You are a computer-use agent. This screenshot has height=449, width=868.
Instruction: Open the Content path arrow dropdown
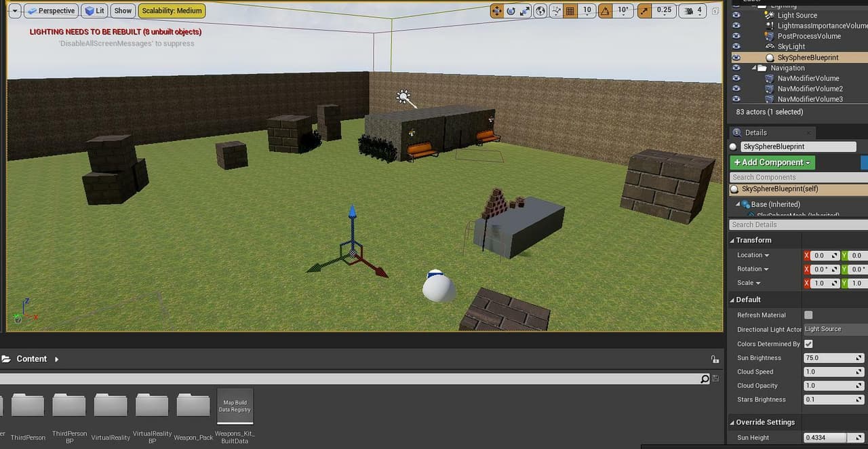[x=56, y=359]
